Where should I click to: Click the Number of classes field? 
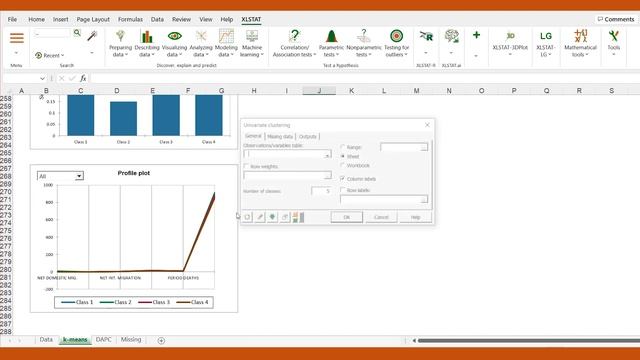(321, 191)
